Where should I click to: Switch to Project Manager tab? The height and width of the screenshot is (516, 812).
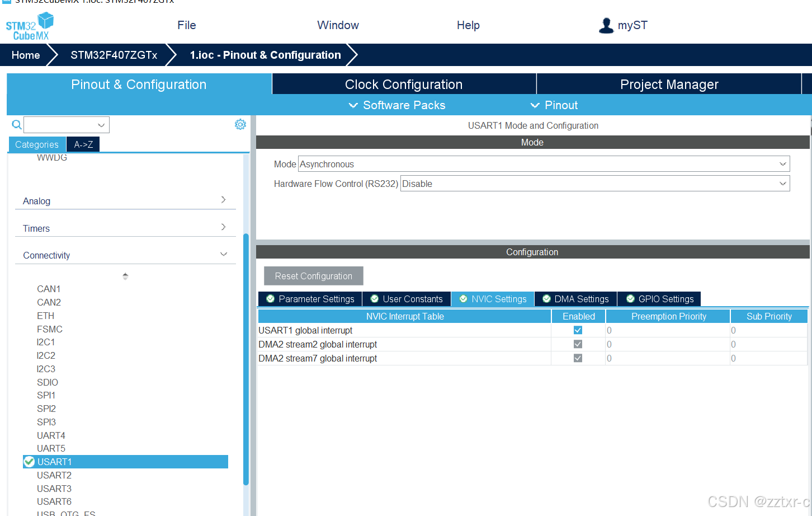pyautogui.click(x=669, y=84)
